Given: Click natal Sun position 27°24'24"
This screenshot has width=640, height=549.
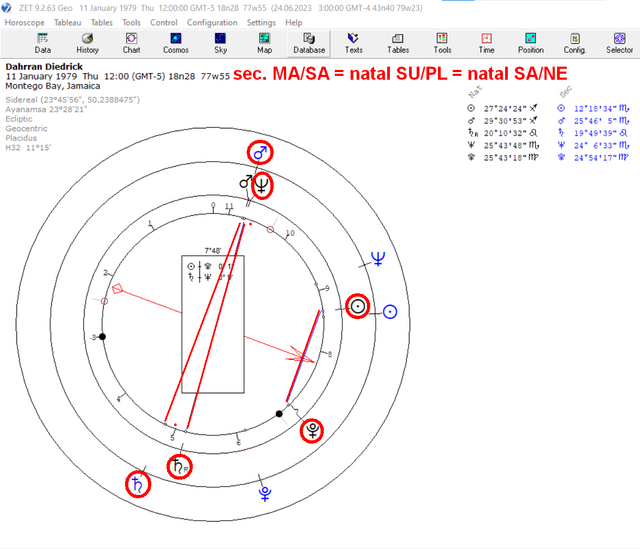Looking at the screenshot, I should coord(505,109).
